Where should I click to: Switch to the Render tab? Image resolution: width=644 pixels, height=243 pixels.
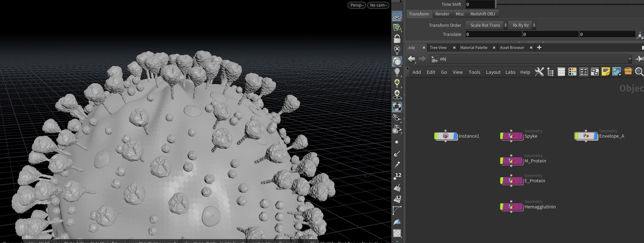click(x=442, y=14)
